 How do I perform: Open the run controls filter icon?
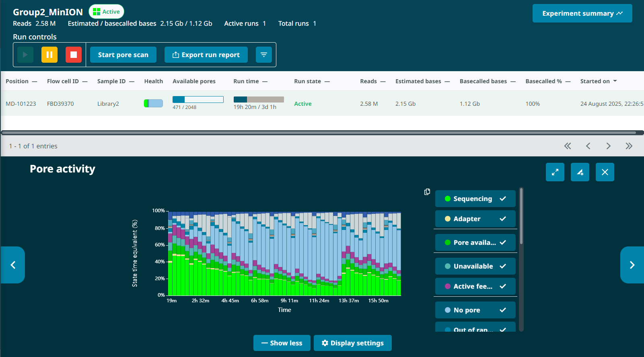(264, 55)
